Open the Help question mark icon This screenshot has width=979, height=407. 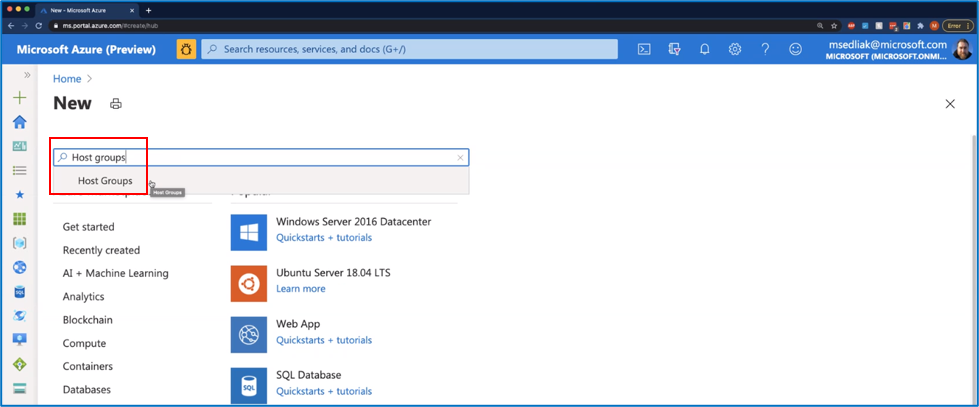[x=765, y=49]
